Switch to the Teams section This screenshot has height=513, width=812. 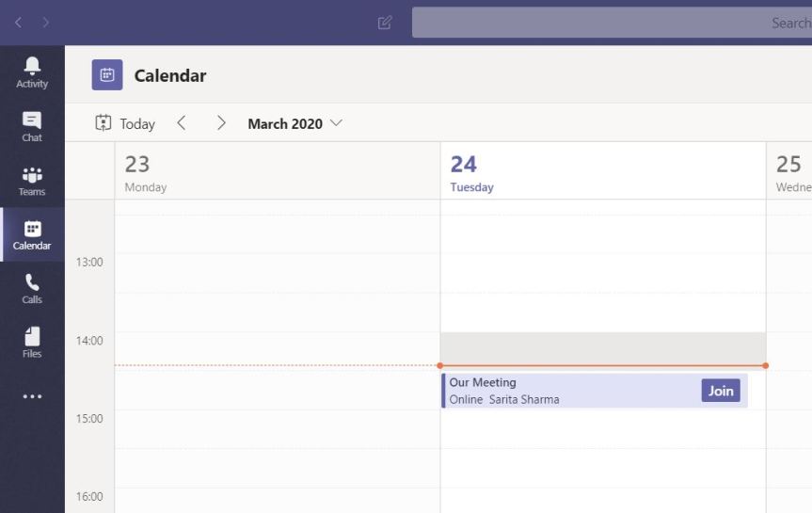tap(32, 181)
